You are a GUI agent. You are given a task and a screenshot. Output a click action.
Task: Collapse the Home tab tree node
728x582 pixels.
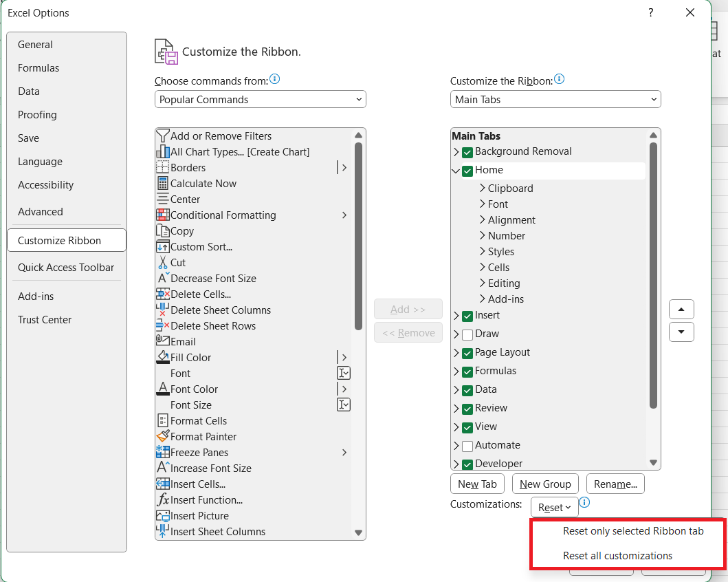click(x=456, y=171)
